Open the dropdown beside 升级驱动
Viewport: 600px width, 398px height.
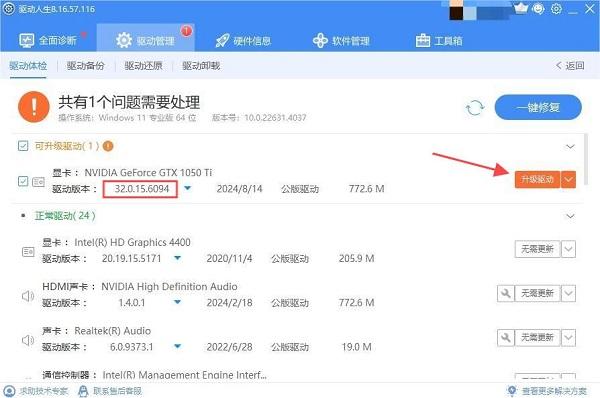[x=568, y=179]
